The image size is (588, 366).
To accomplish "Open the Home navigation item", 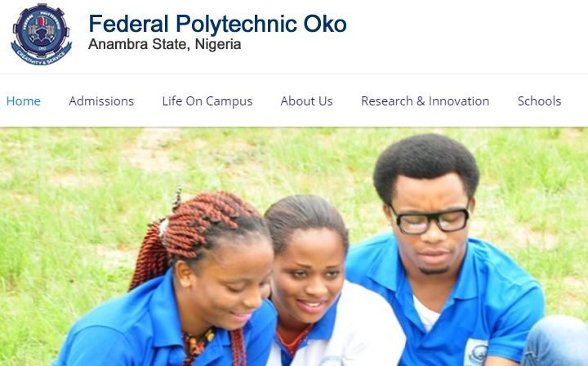I will [23, 100].
